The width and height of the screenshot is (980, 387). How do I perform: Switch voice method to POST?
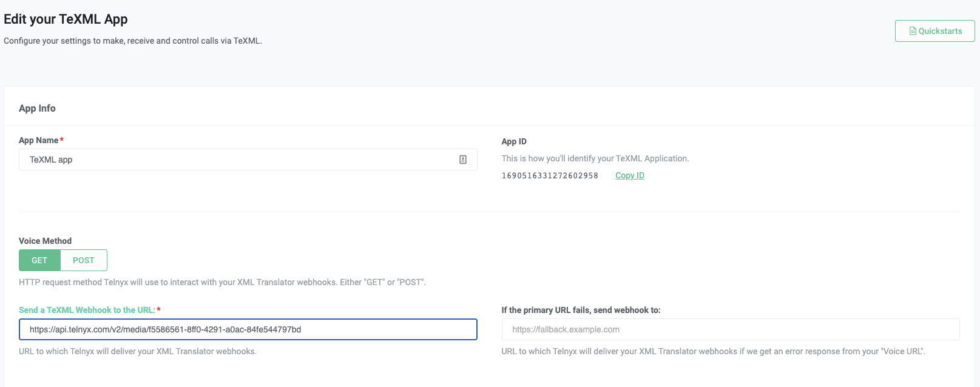(x=84, y=260)
